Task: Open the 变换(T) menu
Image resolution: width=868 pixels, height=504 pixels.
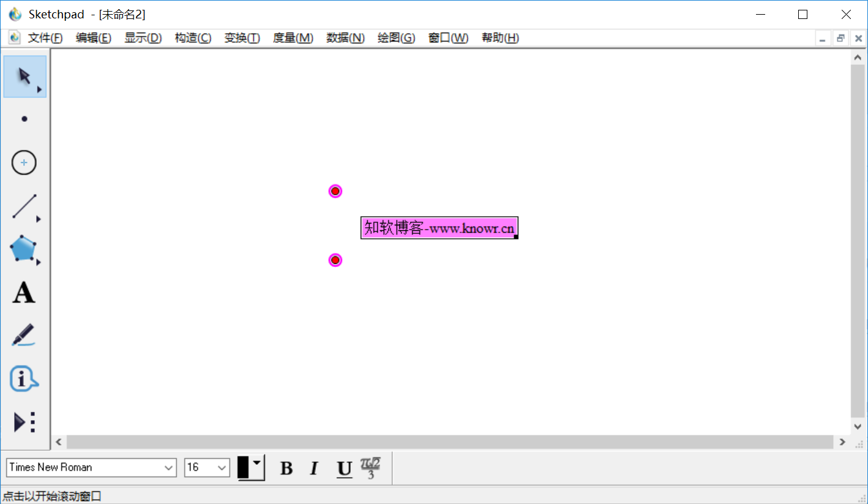Action: (242, 38)
